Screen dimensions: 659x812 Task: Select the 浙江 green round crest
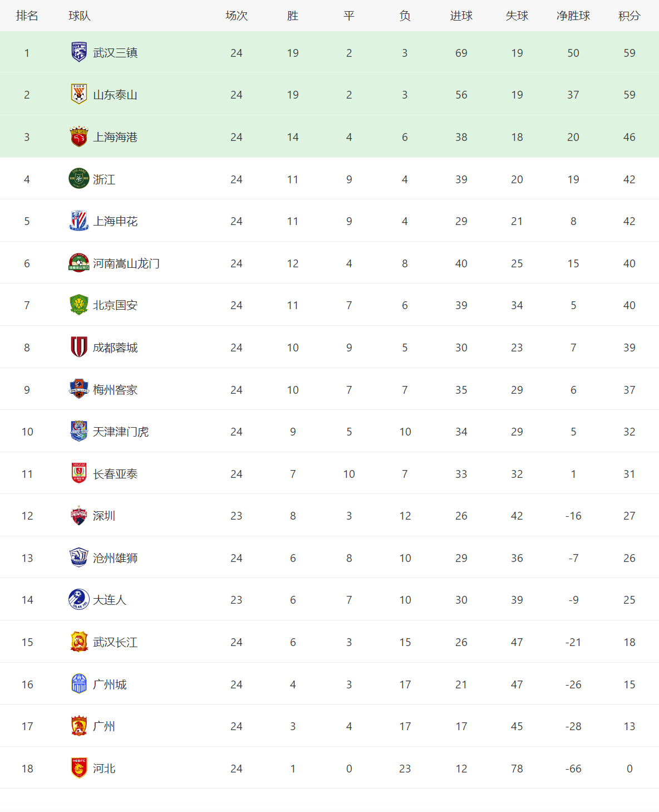tap(79, 179)
